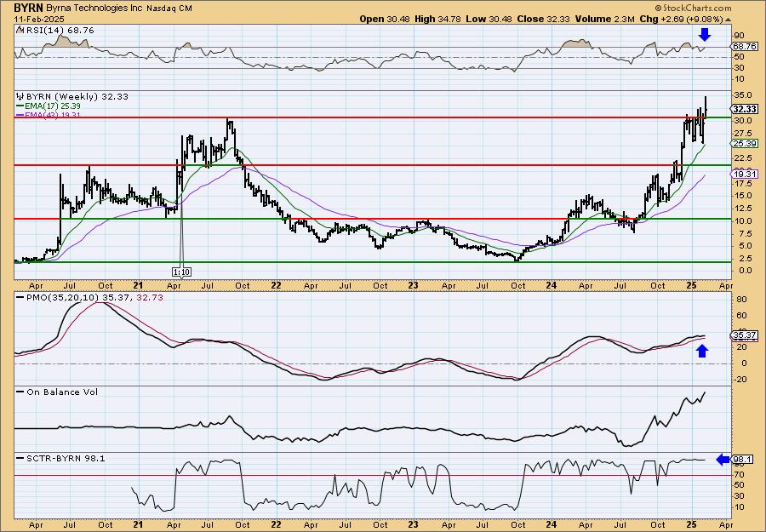Select the 35.37 PMO tag on right axis
The image size is (766, 532).
(x=745, y=335)
